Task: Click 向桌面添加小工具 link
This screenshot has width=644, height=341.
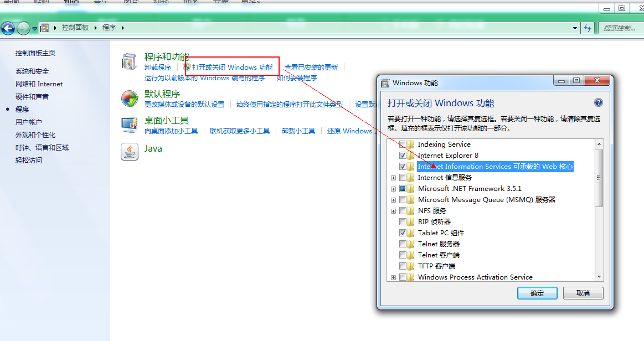Action: [171, 131]
